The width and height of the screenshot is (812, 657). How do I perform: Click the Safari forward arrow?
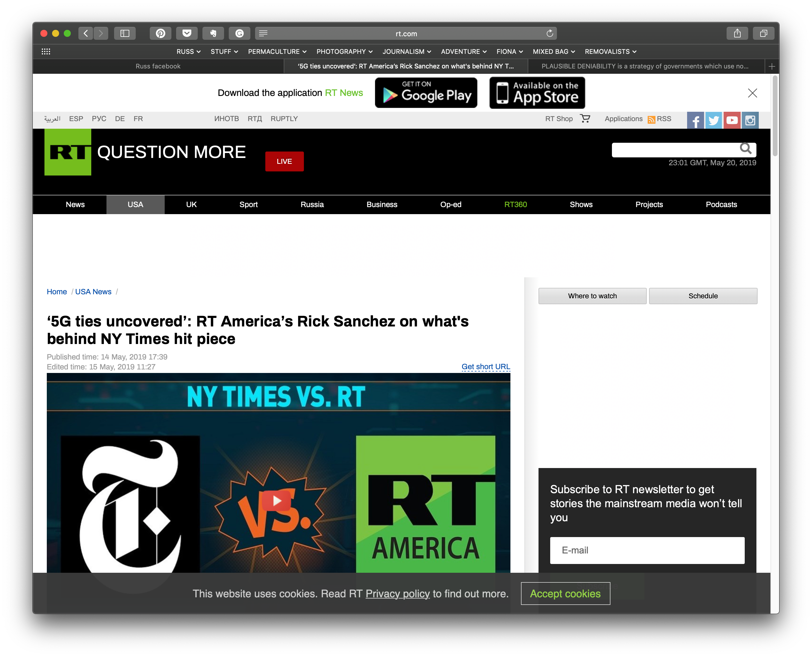coord(101,33)
